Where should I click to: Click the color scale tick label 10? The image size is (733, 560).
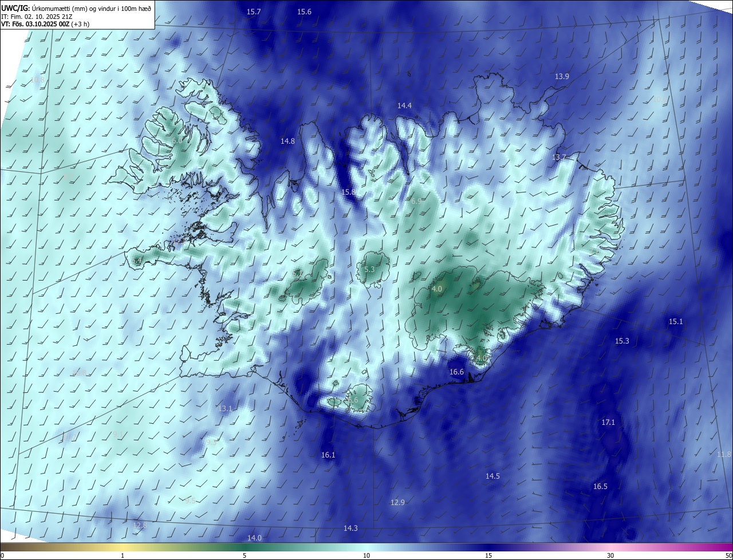pyautogui.click(x=366, y=555)
